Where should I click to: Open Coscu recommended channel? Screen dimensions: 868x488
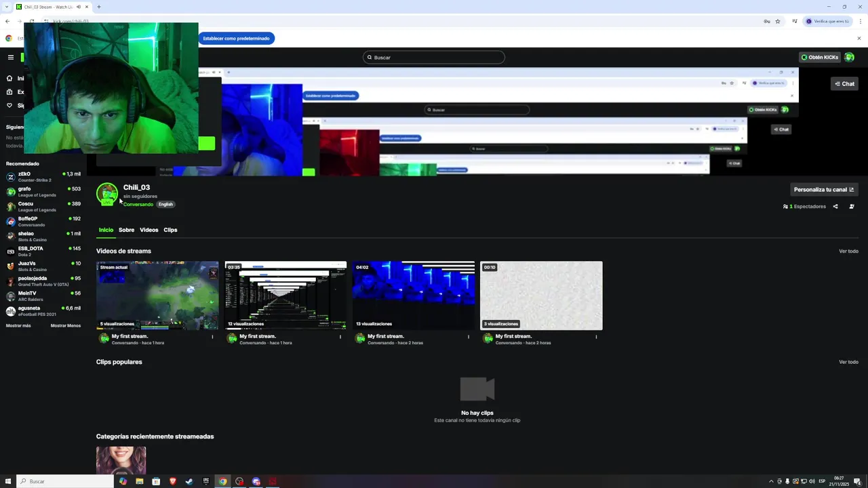[x=43, y=207]
